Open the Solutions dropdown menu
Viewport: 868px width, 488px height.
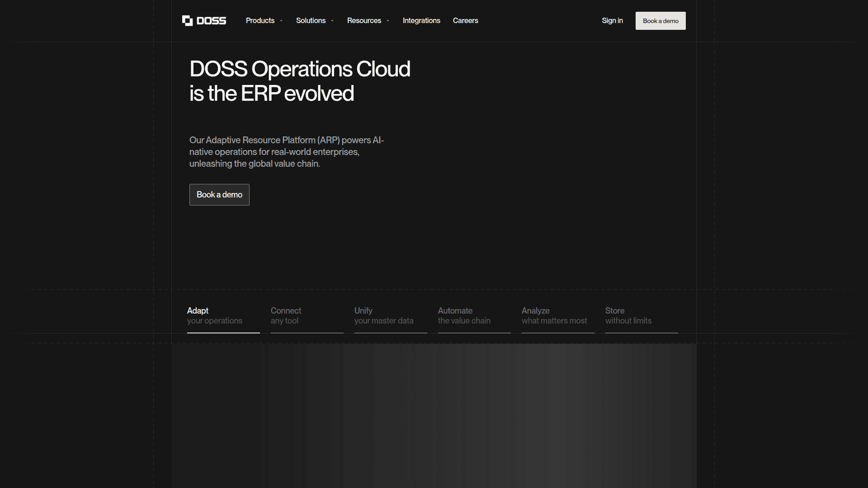[x=311, y=21]
